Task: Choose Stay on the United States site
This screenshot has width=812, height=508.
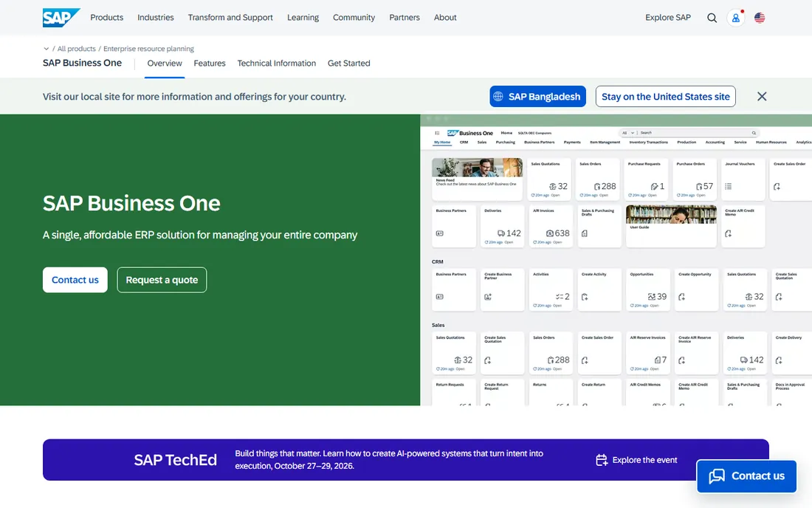Action: [x=665, y=96]
